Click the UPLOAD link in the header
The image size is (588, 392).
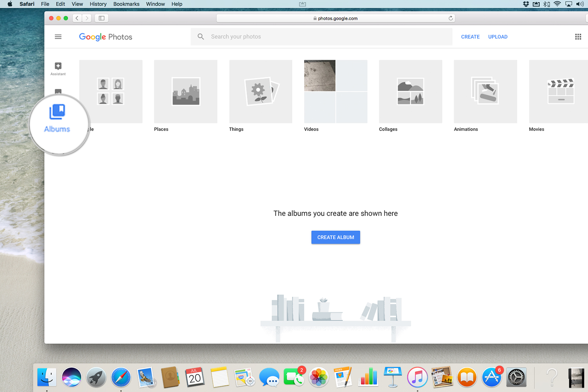pos(498,37)
